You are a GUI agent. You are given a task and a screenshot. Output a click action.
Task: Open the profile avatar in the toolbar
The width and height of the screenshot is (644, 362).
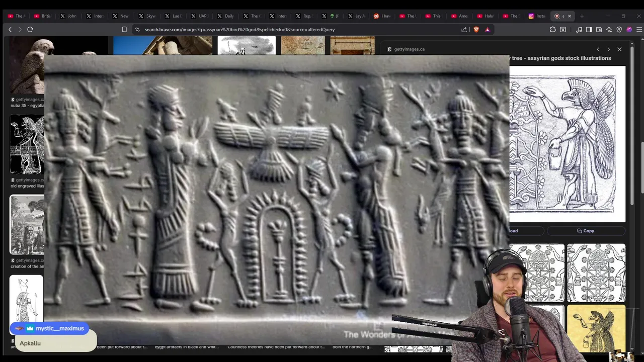pyautogui.click(x=629, y=30)
